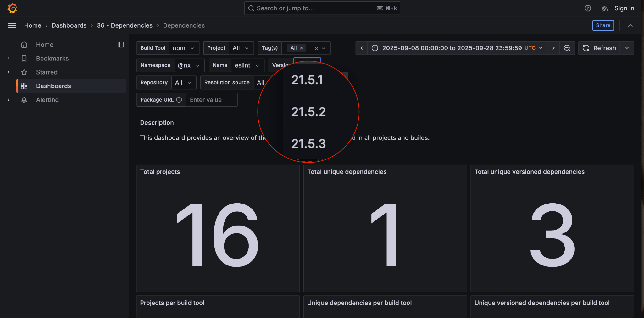Click the Share button

tap(603, 25)
